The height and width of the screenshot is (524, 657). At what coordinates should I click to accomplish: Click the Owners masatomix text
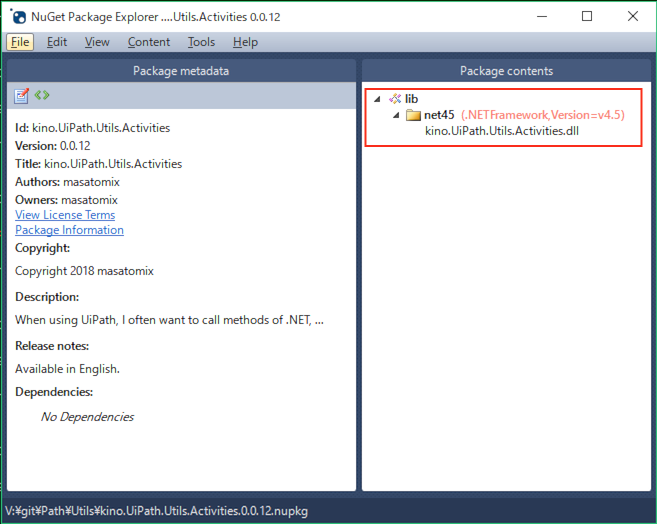[x=66, y=200]
